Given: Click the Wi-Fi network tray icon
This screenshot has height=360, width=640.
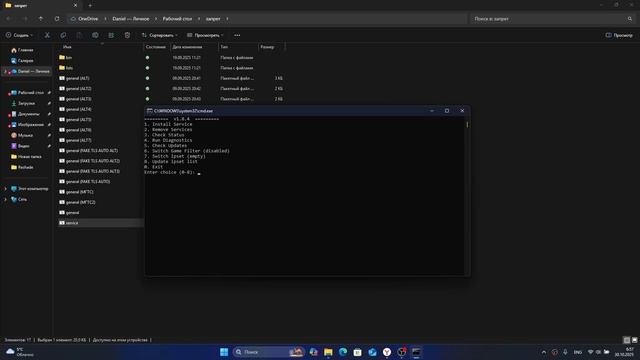Looking at the screenshot, I should pyautogui.click(x=590, y=352).
